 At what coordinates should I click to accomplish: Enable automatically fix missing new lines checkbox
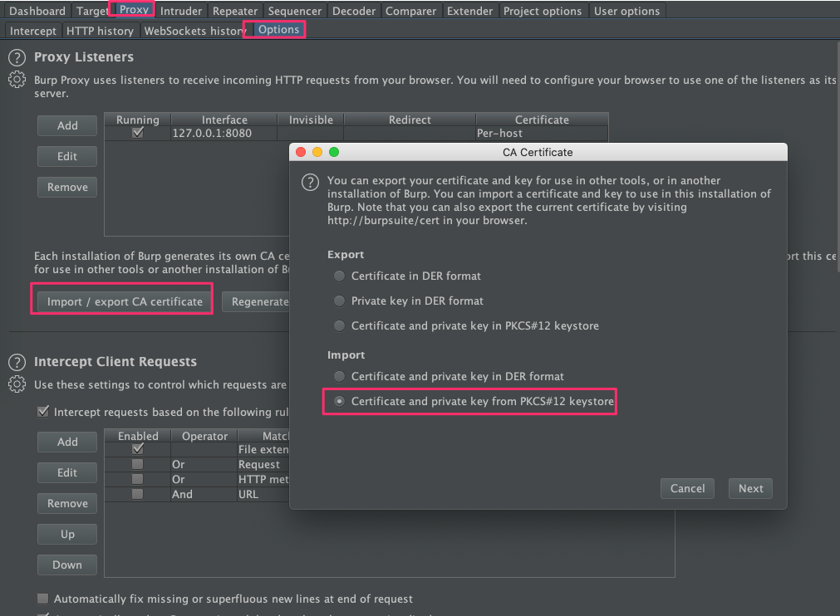(43, 599)
